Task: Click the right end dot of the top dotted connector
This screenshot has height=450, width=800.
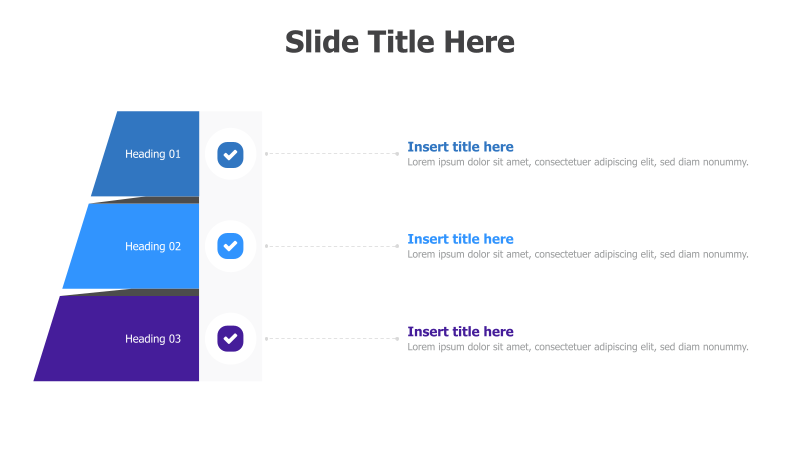Action: click(x=397, y=154)
